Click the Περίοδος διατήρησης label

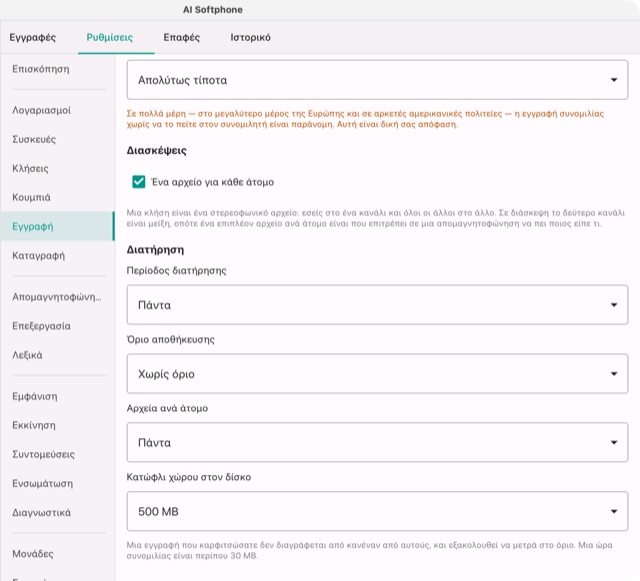(176, 270)
